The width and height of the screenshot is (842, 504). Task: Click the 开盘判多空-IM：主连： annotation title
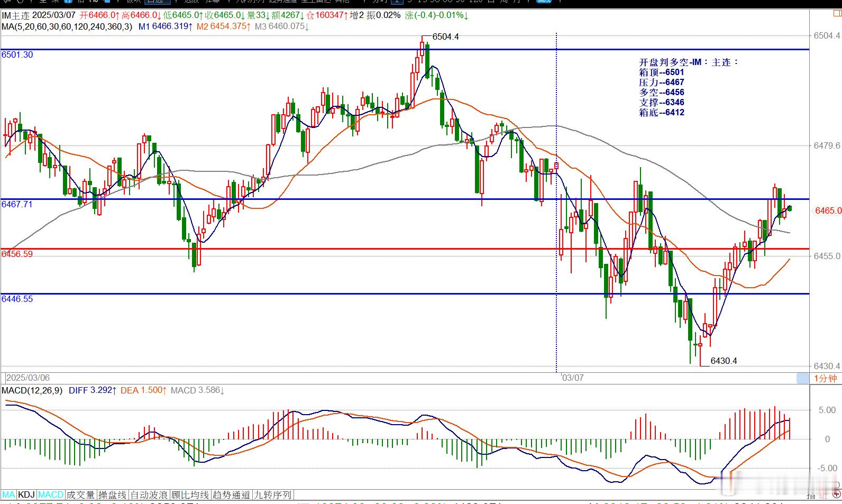pyautogui.click(x=689, y=62)
